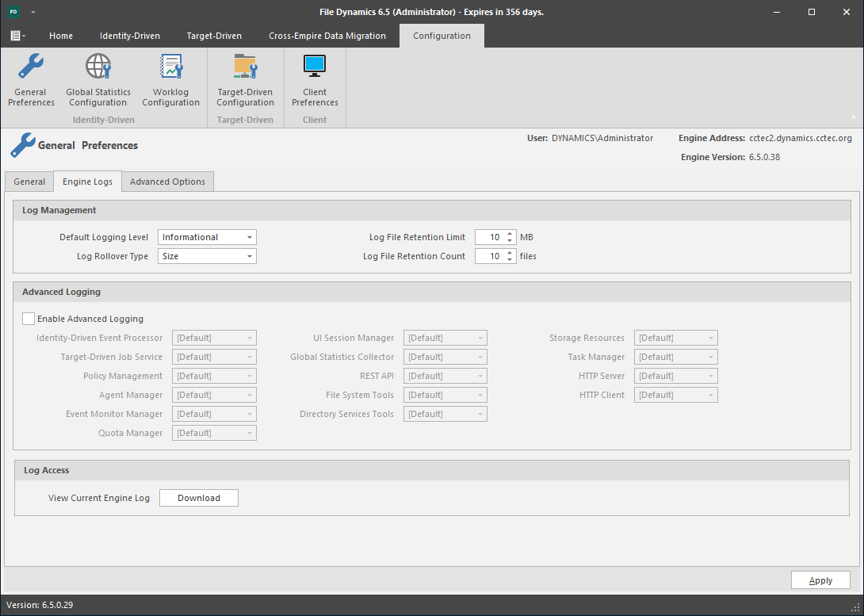Open General Preferences from the ribbon
The height and width of the screenshot is (616, 864).
pyautogui.click(x=31, y=80)
